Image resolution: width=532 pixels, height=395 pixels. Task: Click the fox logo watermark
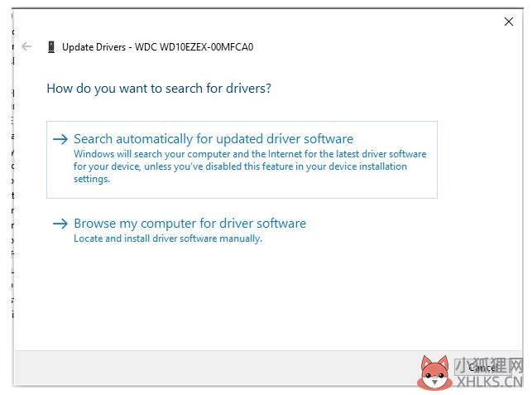click(x=432, y=372)
